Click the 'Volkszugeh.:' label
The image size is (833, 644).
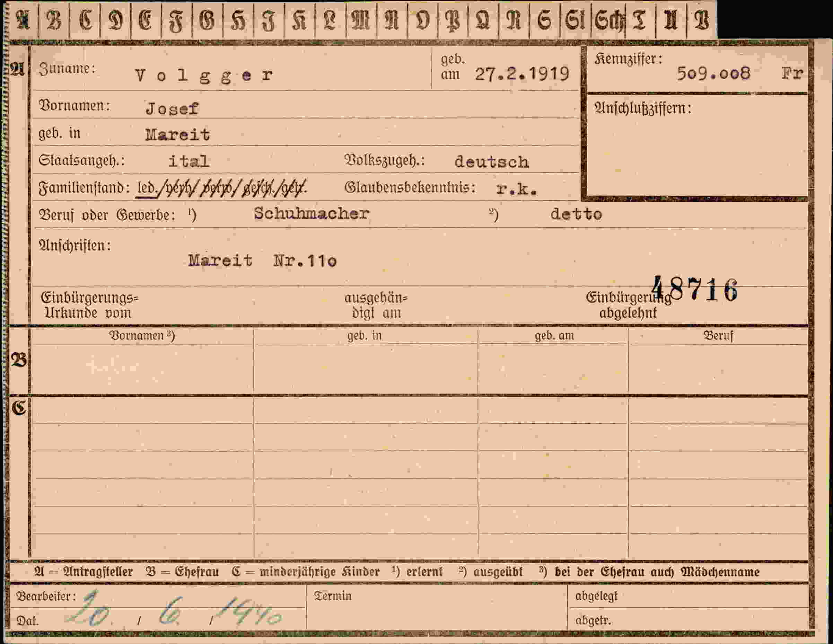[385, 160]
